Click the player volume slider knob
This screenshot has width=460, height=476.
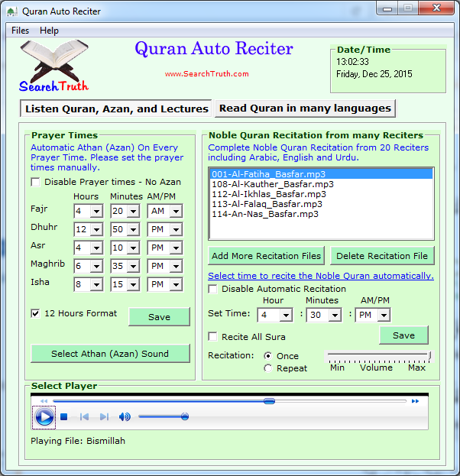pos(185,416)
